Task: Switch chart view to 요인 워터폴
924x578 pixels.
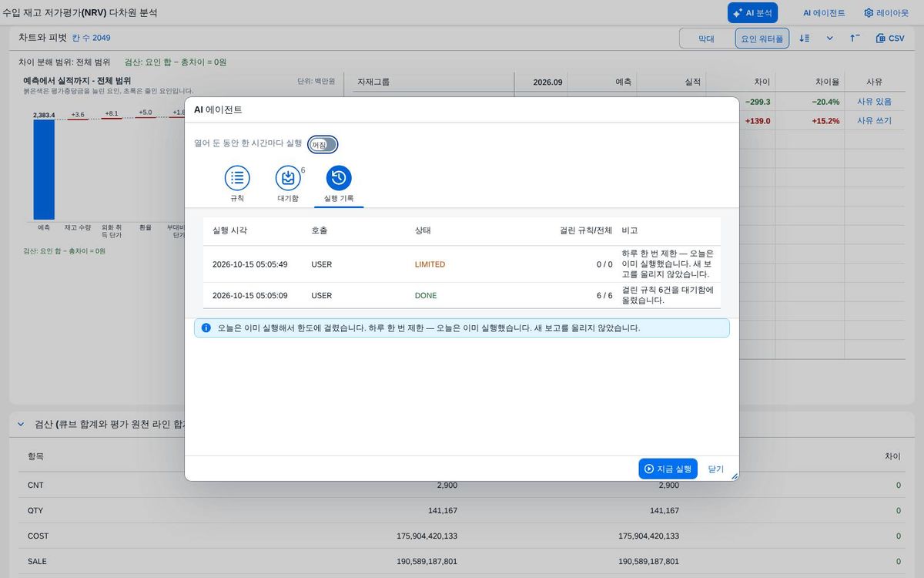Action: 762,39
